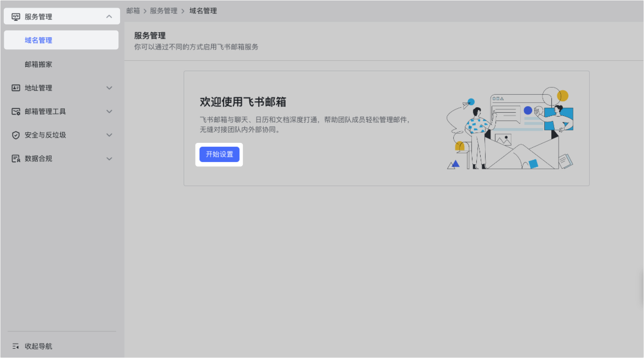This screenshot has height=358, width=644.
Task: Click the 欢迎使用飞书邮箱 heading
Action: [243, 102]
